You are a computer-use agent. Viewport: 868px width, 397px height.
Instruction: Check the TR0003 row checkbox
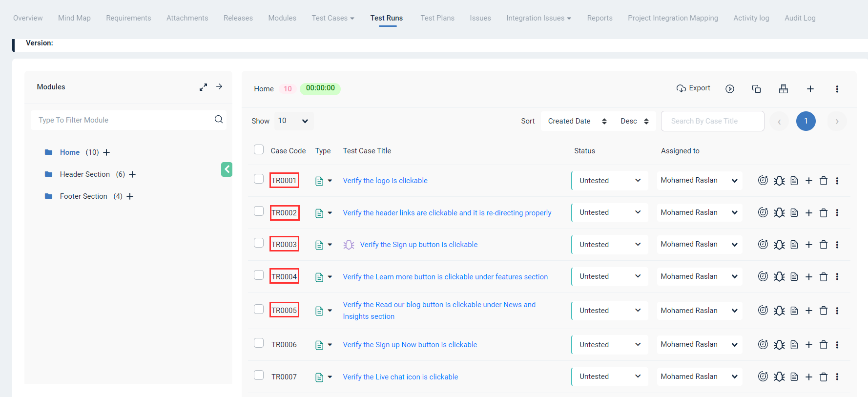pyautogui.click(x=259, y=243)
